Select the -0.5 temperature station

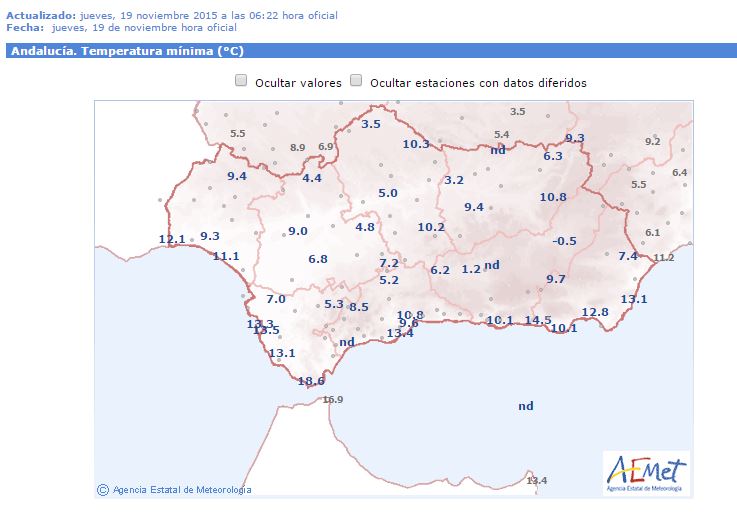565,241
